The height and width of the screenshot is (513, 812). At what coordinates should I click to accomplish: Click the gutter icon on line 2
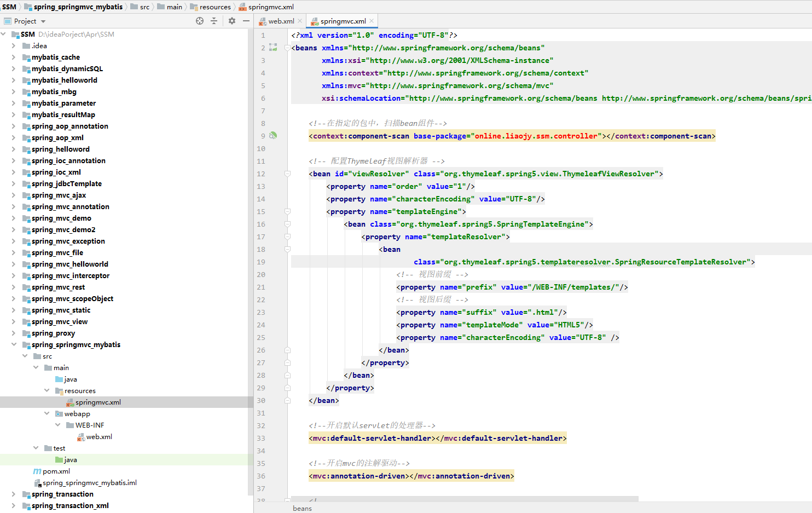tap(273, 48)
